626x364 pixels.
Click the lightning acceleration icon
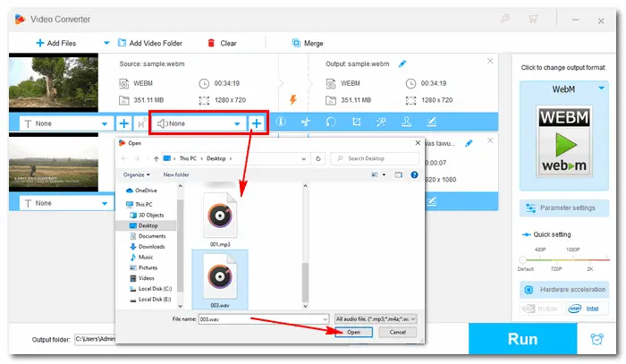[293, 99]
